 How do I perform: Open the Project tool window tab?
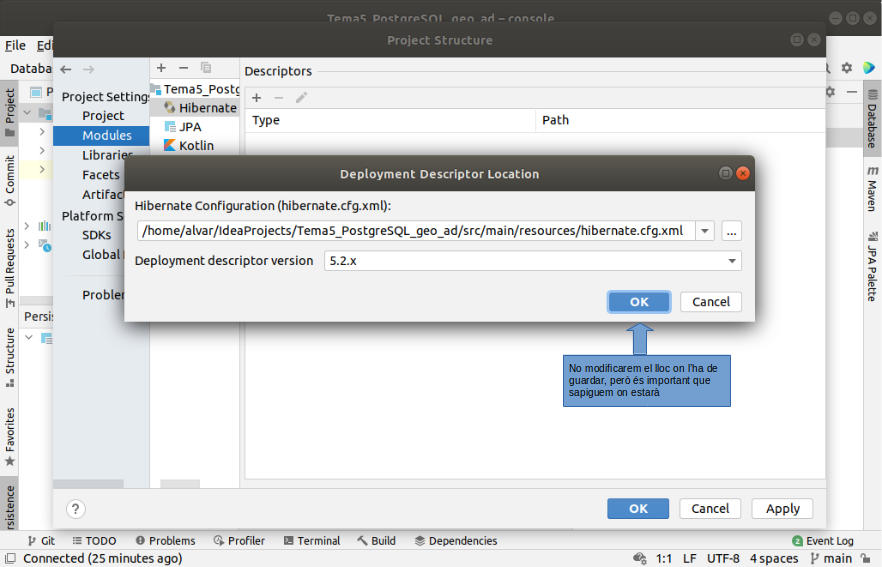(10, 112)
